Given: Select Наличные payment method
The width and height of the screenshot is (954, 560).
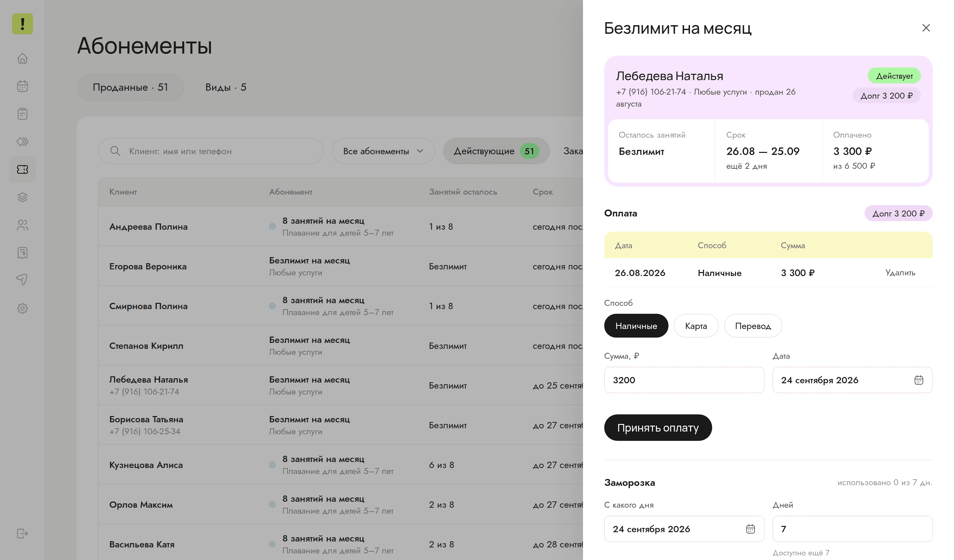Looking at the screenshot, I should 636,326.
